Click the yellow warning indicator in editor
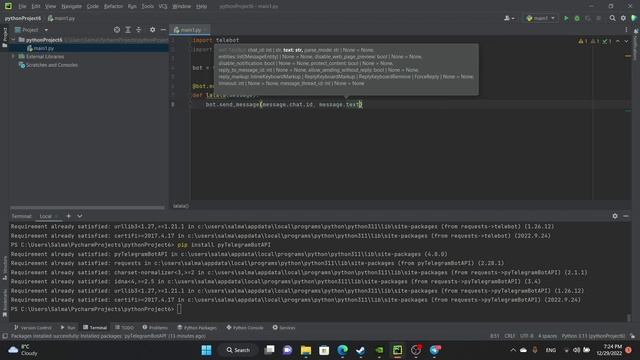The image size is (640, 360). coord(582,41)
